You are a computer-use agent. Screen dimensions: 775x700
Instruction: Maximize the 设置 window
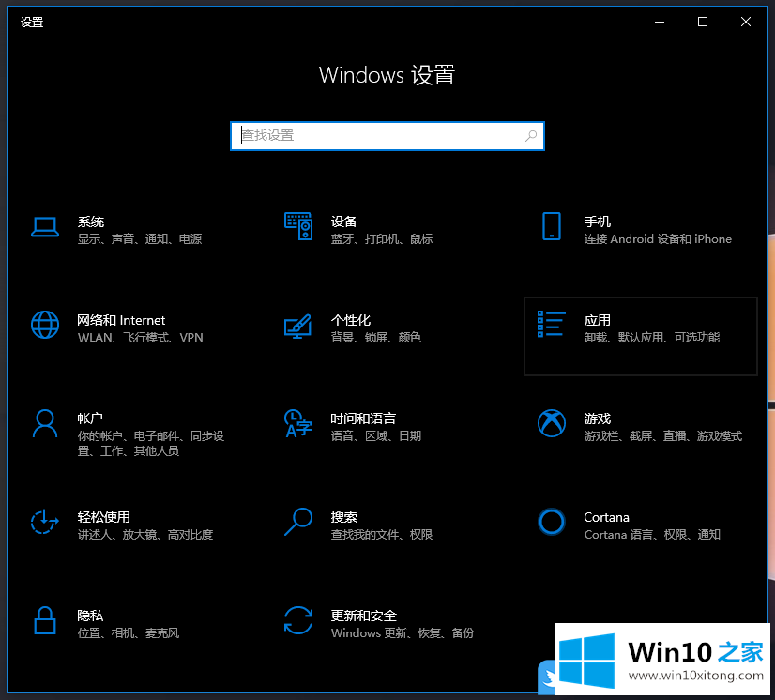(x=703, y=22)
